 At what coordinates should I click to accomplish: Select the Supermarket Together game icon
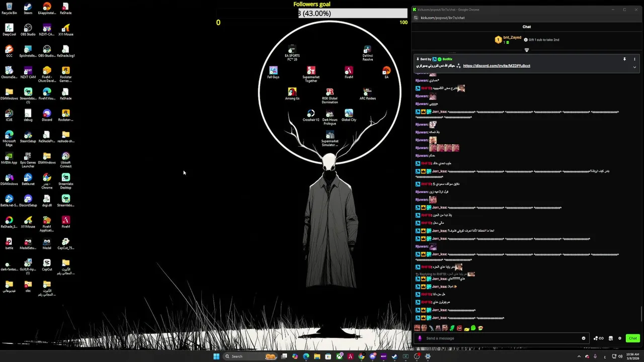pos(311,74)
